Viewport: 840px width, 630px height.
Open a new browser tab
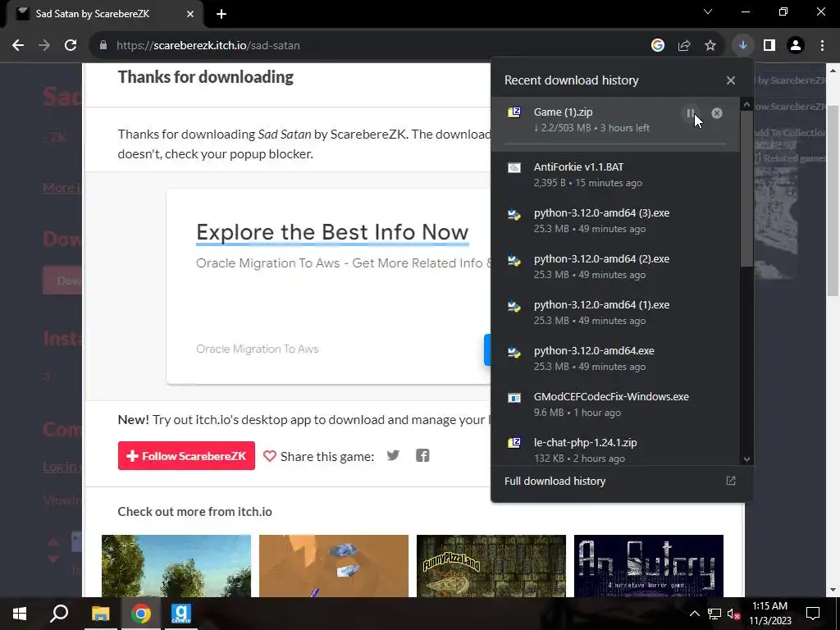[x=221, y=14]
